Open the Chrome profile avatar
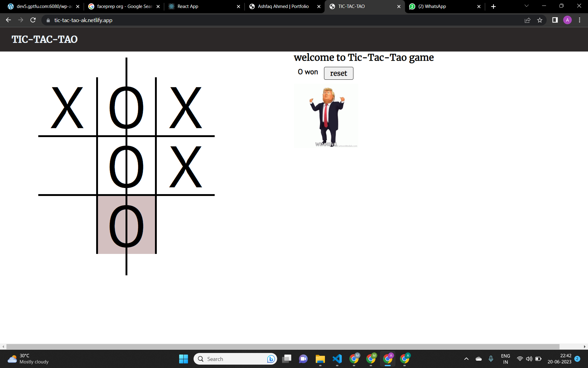The width and height of the screenshot is (588, 368). coord(567,20)
